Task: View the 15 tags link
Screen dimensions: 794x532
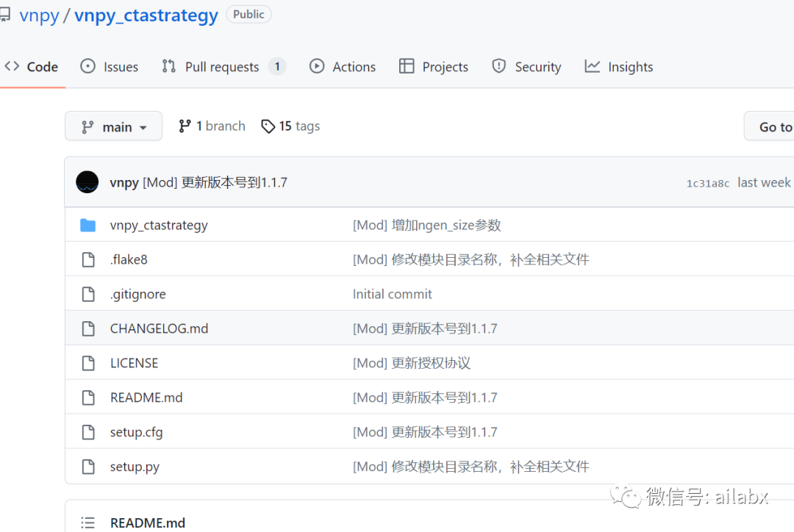Action: click(x=290, y=126)
